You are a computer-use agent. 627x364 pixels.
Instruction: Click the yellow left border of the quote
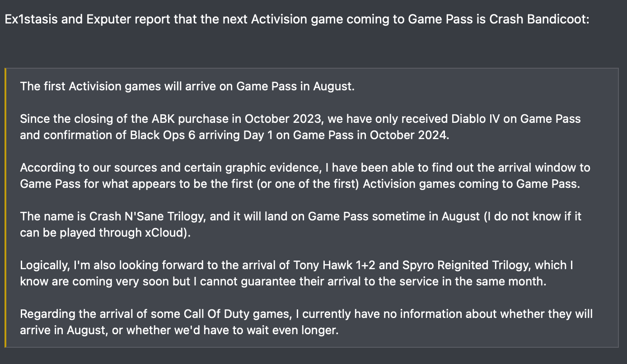pyautogui.click(x=5, y=208)
